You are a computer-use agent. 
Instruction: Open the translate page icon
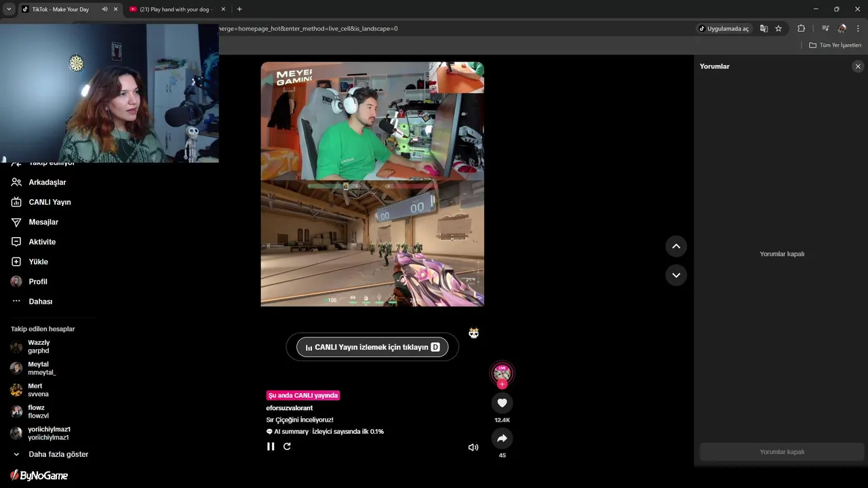tap(764, 28)
